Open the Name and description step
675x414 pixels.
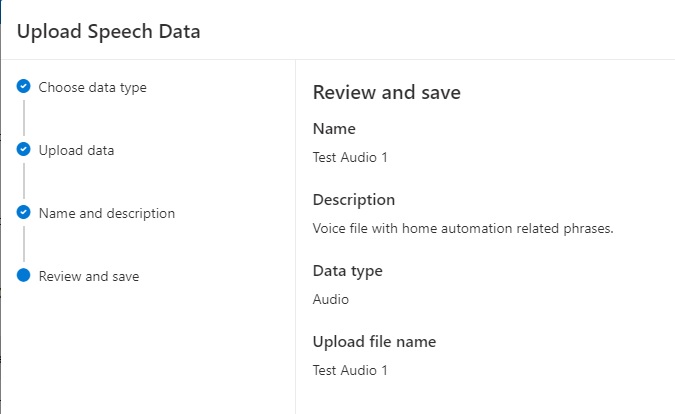click(x=106, y=213)
